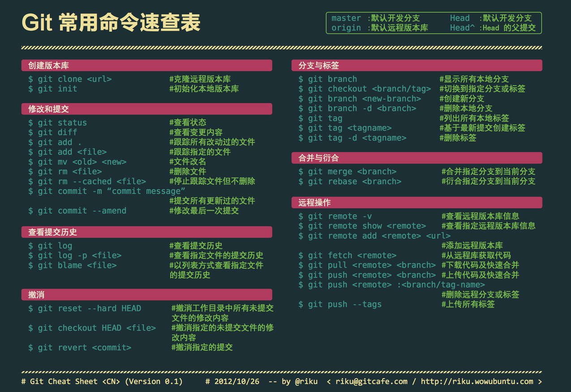Click the author handle '@riku'

(306, 382)
